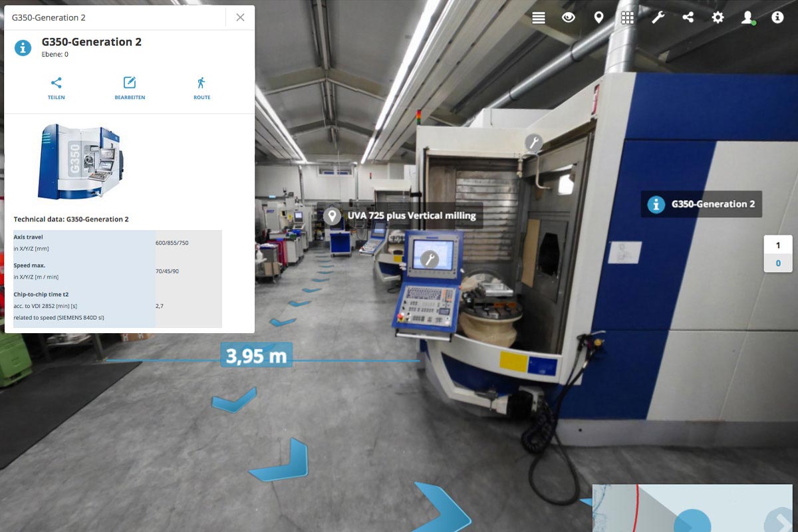798x532 pixels.
Task: Start Route to G350-Generation 2
Action: click(201, 88)
